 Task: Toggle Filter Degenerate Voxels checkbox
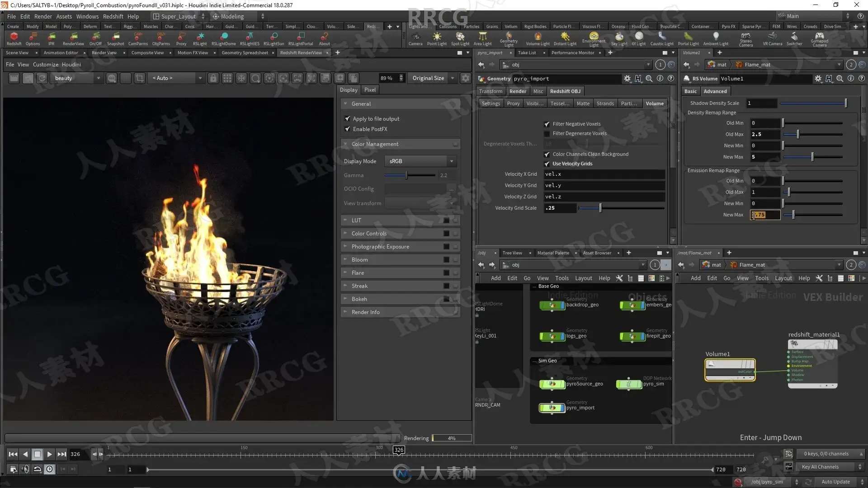tap(547, 134)
